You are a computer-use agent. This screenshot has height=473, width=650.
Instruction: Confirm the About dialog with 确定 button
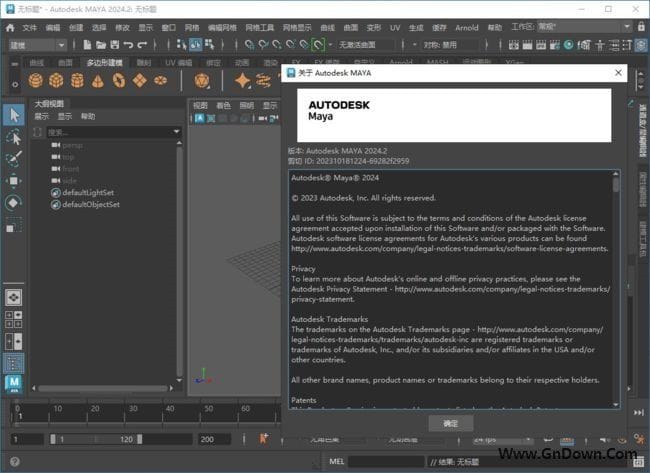pyautogui.click(x=451, y=423)
